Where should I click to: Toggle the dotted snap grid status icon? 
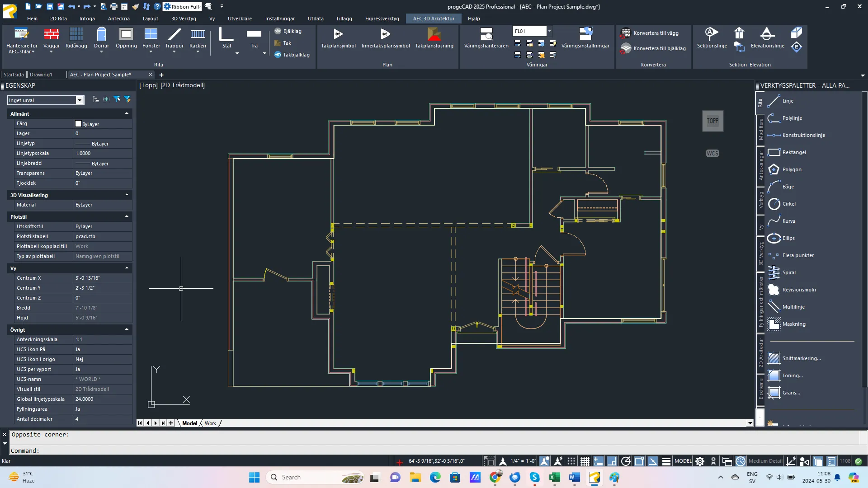(x=571, y=461)
